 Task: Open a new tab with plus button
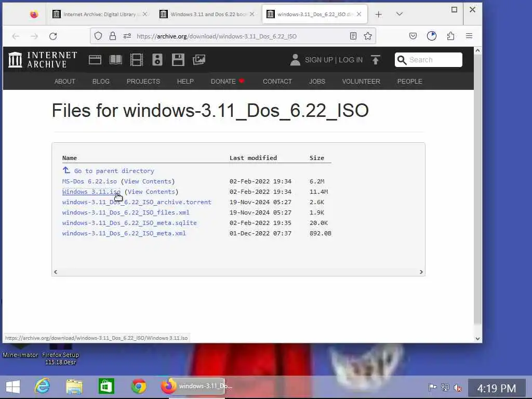coord(378,14)
